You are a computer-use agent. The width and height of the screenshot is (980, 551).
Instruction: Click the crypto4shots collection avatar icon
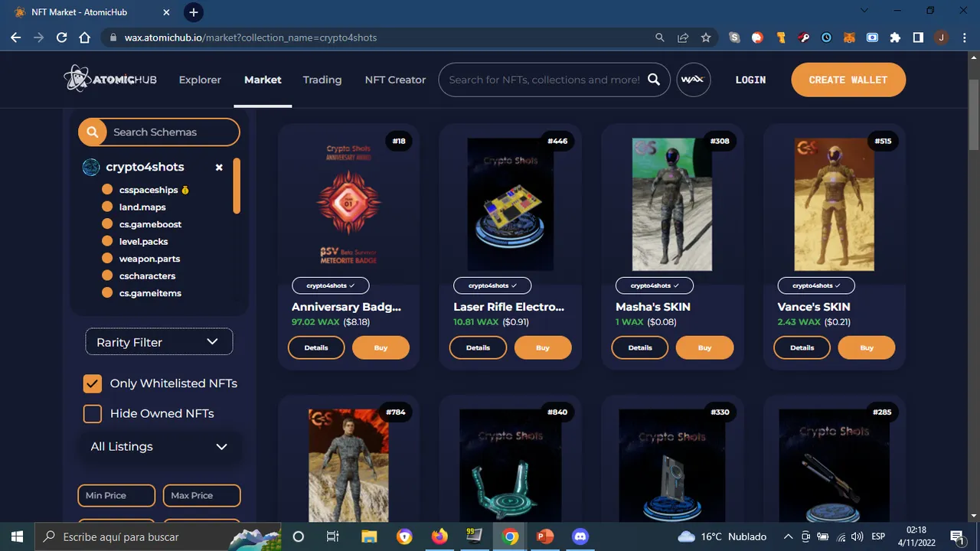click(91, 167)
